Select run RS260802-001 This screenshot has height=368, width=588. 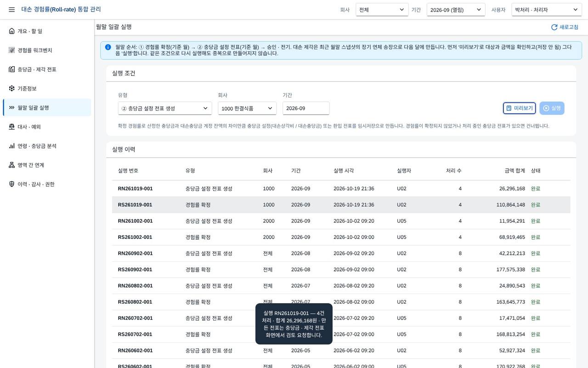point(341,302)
